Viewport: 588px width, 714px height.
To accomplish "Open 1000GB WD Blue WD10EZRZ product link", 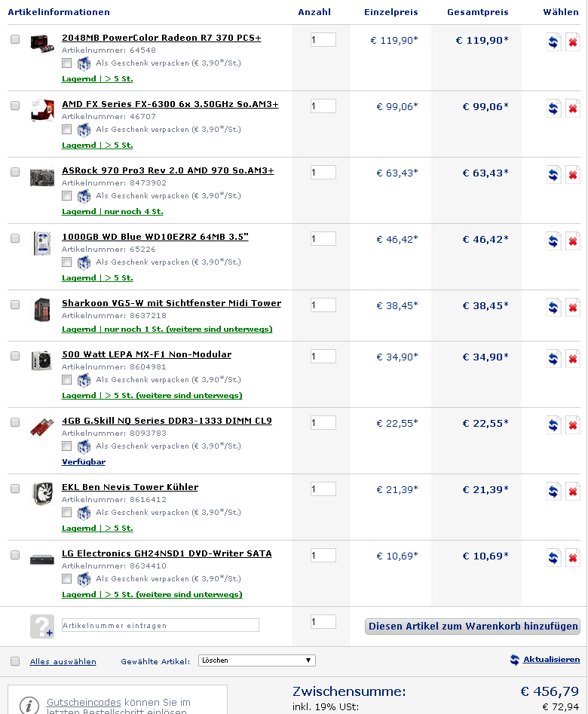I will coord(155,237).
